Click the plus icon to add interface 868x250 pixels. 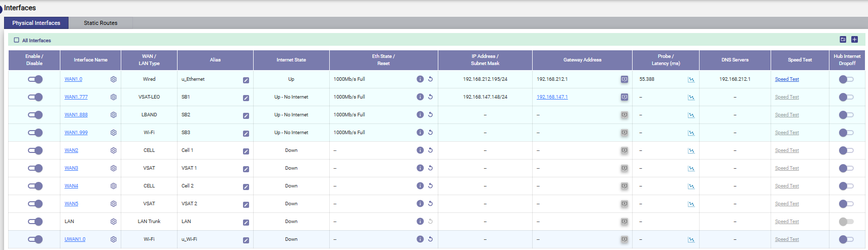click(x=854, y=40)
